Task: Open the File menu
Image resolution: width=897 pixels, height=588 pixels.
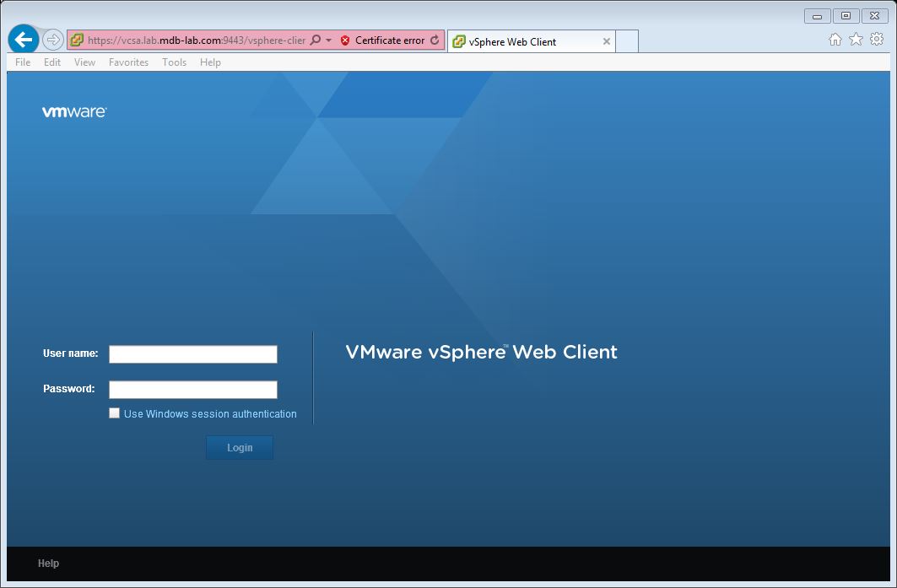Action: (23, 62)
